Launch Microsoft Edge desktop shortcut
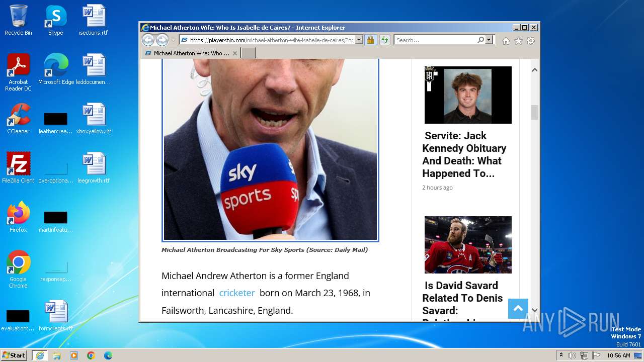Image resolution: width=644 pixels, height=362 pixels. click(56, 69)
